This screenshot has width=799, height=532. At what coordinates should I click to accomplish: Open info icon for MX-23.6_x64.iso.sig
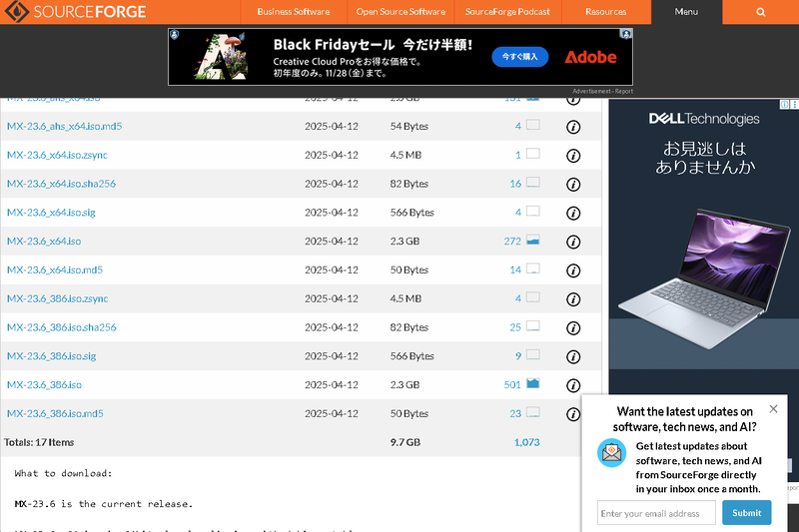tap(573, 213)
